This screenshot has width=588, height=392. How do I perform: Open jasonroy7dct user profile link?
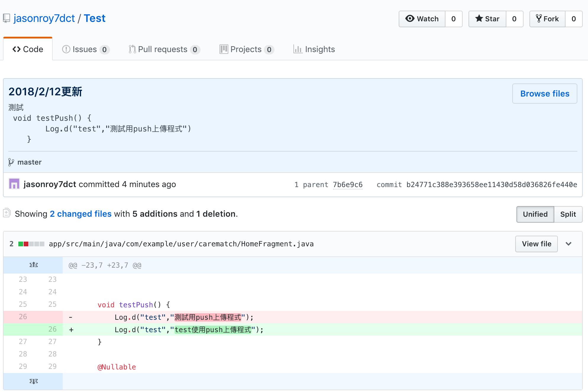pos(44,18)
